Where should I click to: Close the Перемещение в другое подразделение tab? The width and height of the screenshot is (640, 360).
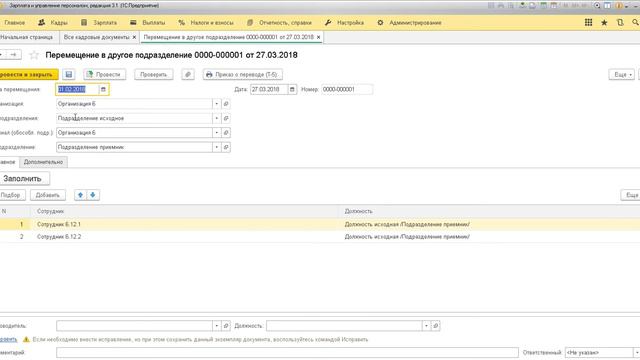coord(318,37)
